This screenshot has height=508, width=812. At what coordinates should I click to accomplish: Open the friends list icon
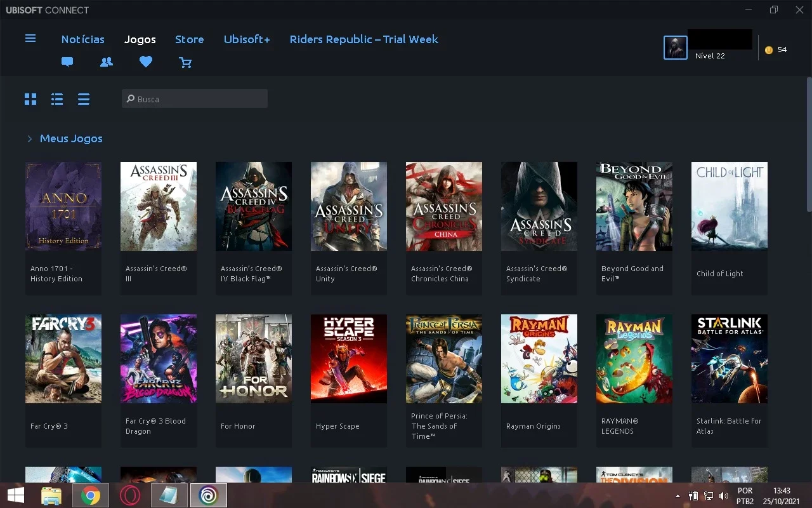tap(107, 62)
